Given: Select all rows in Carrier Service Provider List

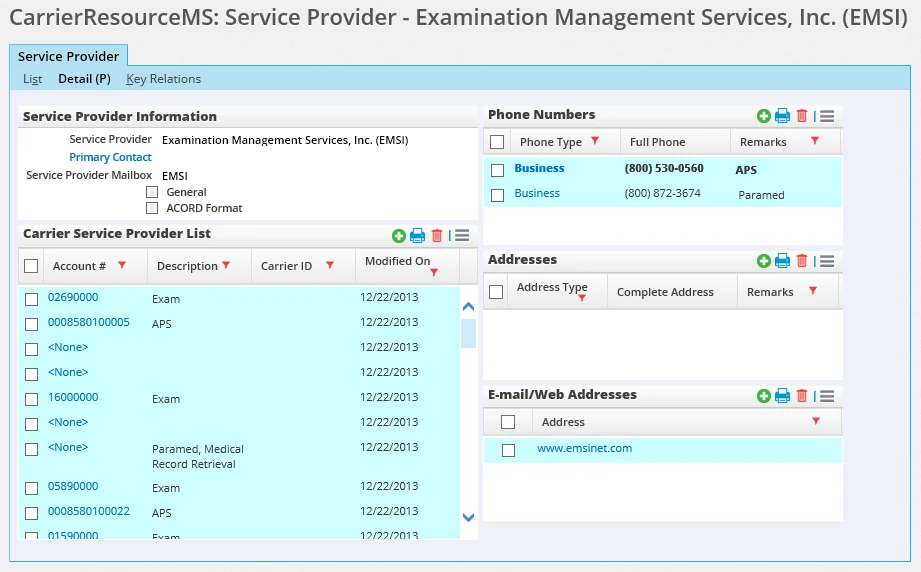Looking at the screenshot, I should (x=31, y=266).
